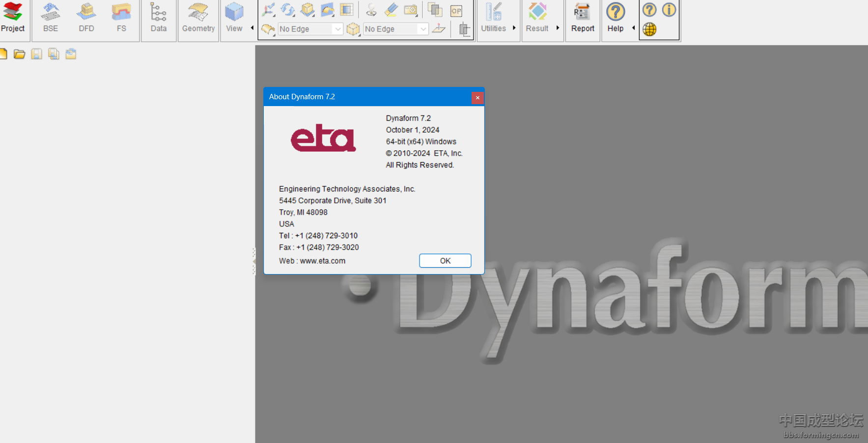Click the part frame bounding icon
Screen dimensions: 868x443
click(464, 29)
